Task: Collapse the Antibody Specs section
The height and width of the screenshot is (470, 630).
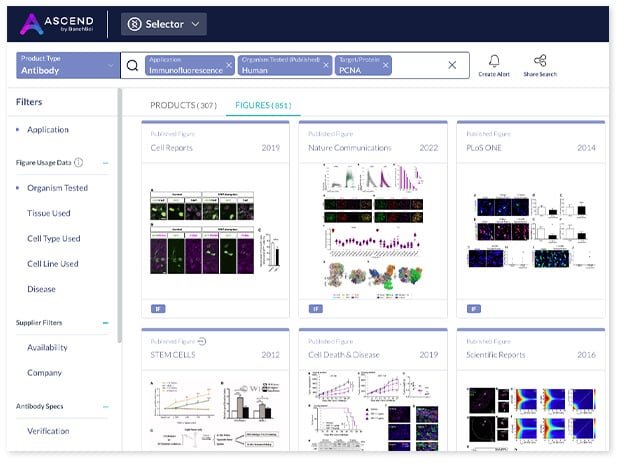Action: click(105, 405)
